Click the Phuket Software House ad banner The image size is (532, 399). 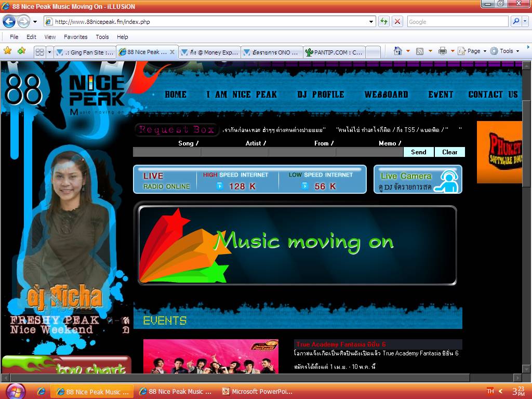[x=499, y=152]
